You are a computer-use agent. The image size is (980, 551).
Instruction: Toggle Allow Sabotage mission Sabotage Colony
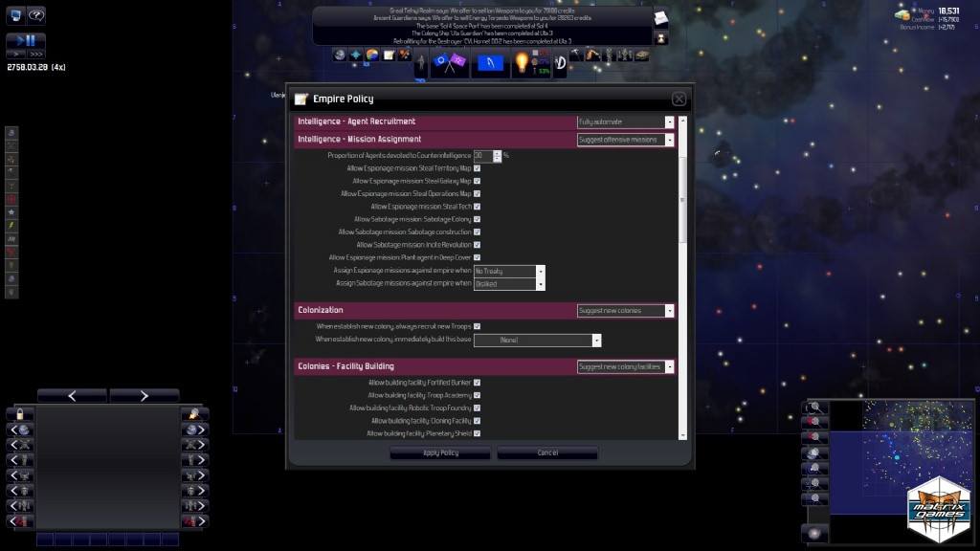pos(477,219)
